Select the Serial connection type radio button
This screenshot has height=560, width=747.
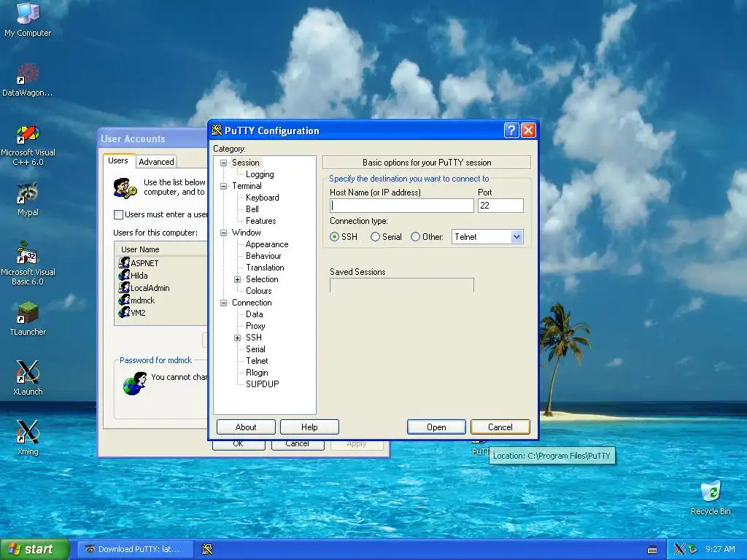[x=376, y=237]
